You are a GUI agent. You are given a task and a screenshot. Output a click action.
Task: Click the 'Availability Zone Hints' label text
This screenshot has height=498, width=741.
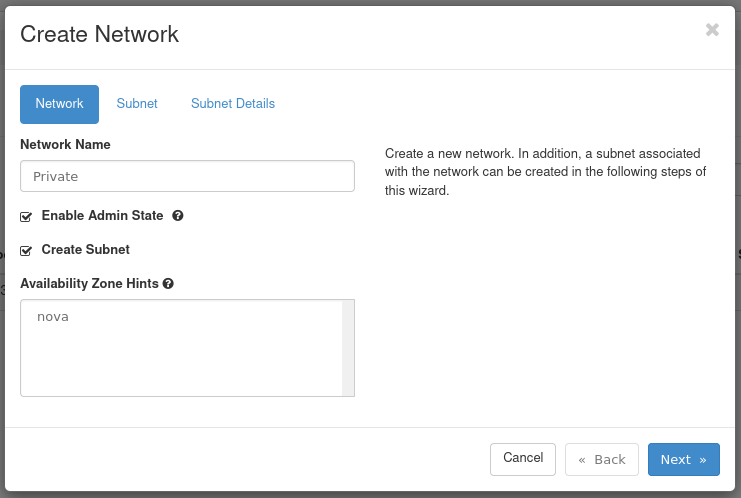[x=89, y=284]
